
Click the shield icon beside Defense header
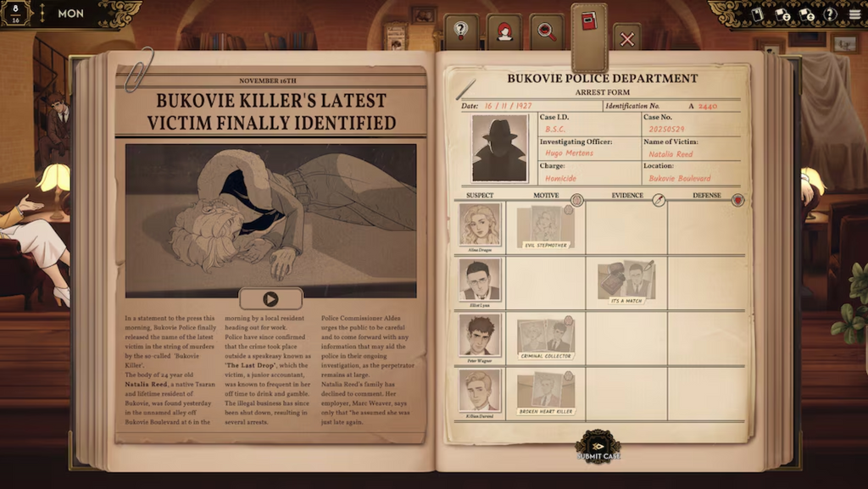[x=737, y=200]
